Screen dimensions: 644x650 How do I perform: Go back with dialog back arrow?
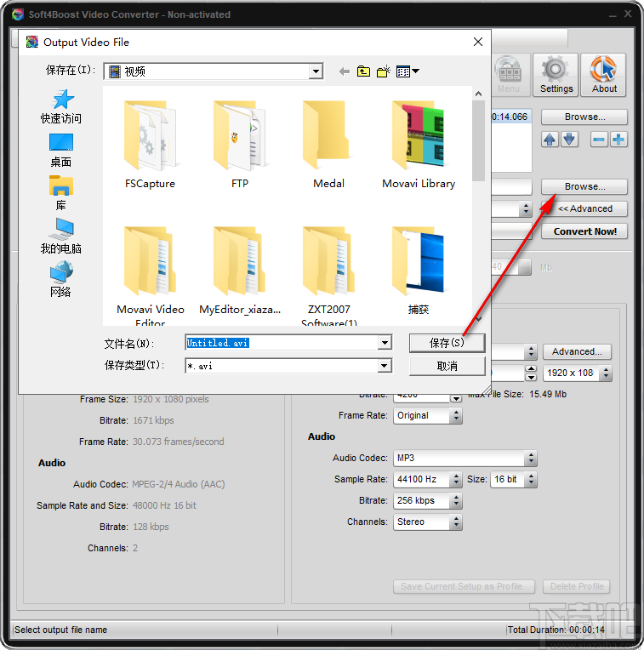point(344,71)
